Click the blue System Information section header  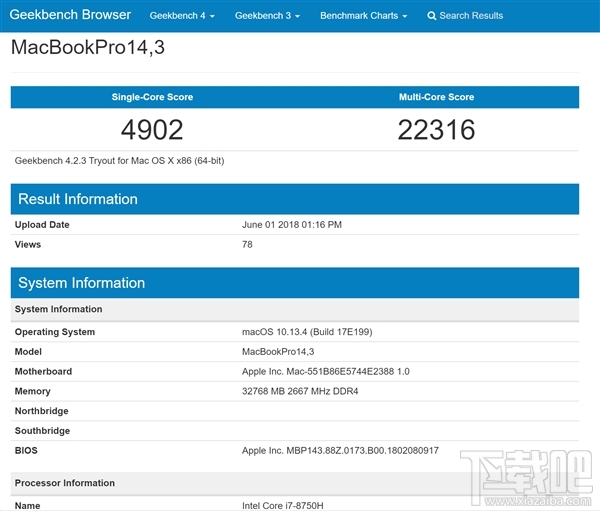pos(295,283)
